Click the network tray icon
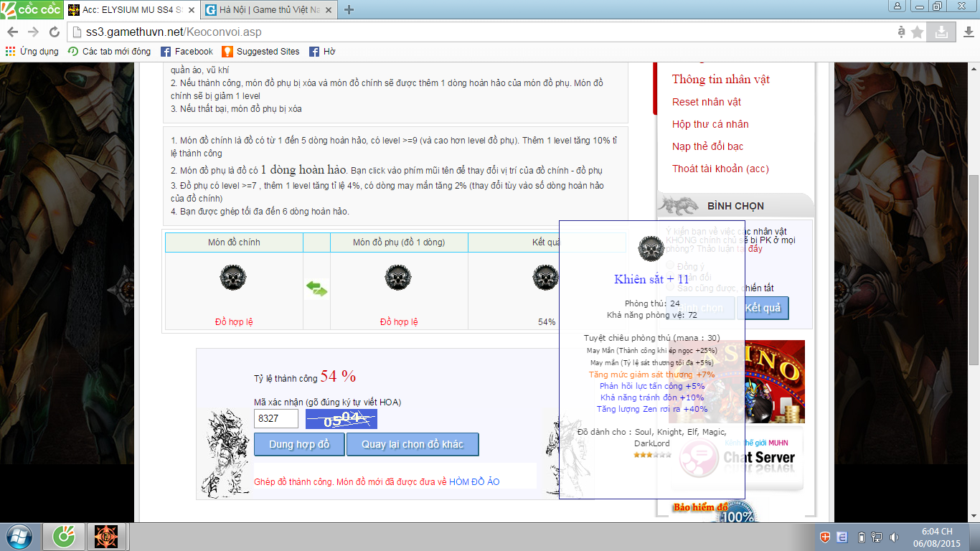This screenshot has height=551, width=980. tap(877, 537)
